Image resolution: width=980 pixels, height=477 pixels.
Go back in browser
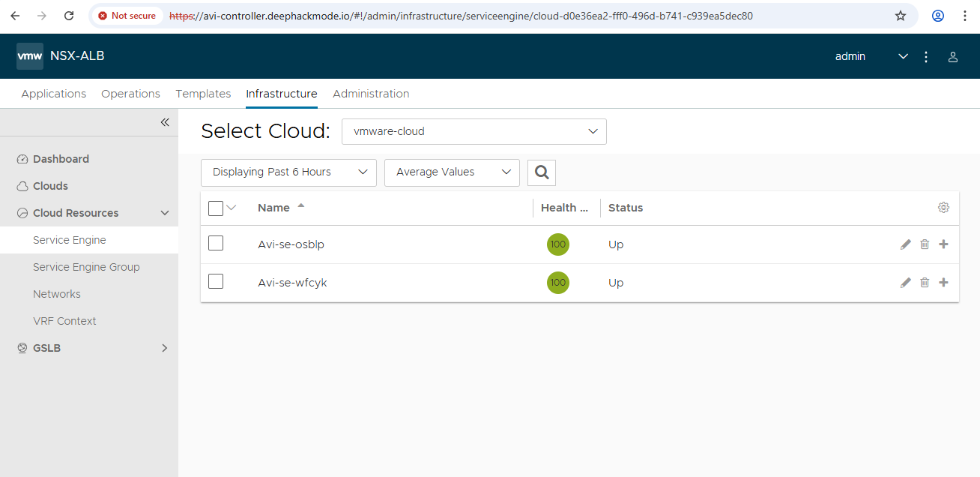(15, 16)
